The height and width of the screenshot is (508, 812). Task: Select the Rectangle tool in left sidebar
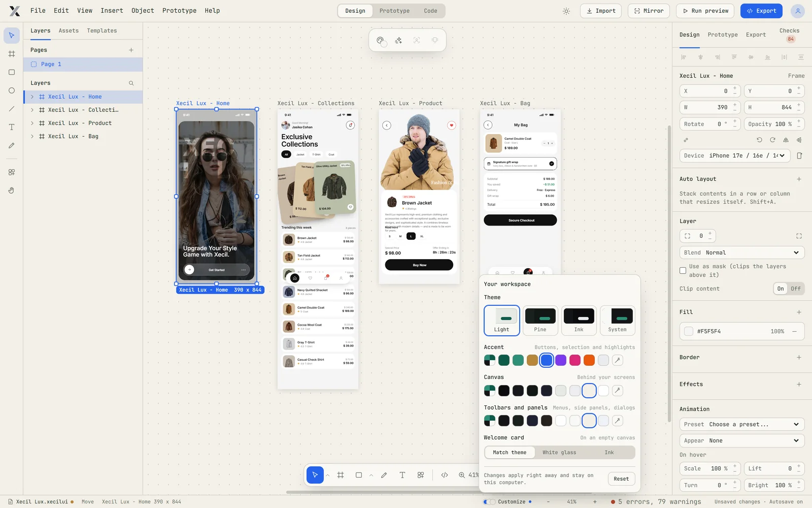coord(12,72)
